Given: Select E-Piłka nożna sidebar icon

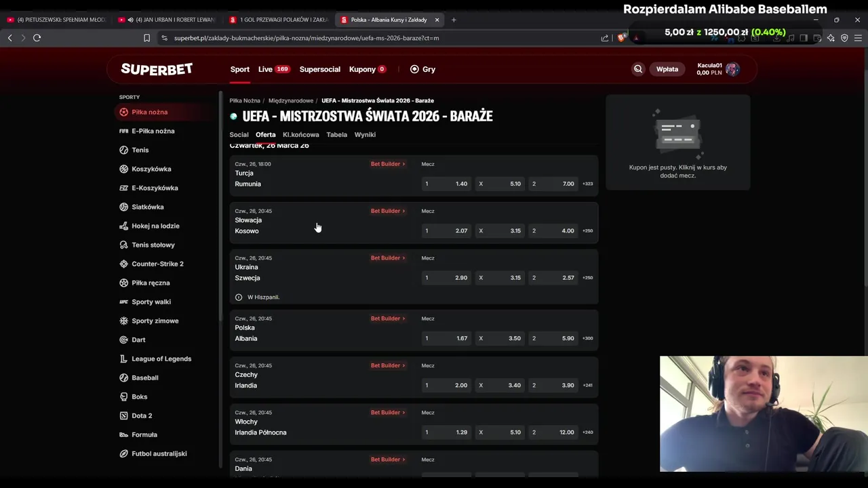Looking at the screenshot, I should coord(123,131).
